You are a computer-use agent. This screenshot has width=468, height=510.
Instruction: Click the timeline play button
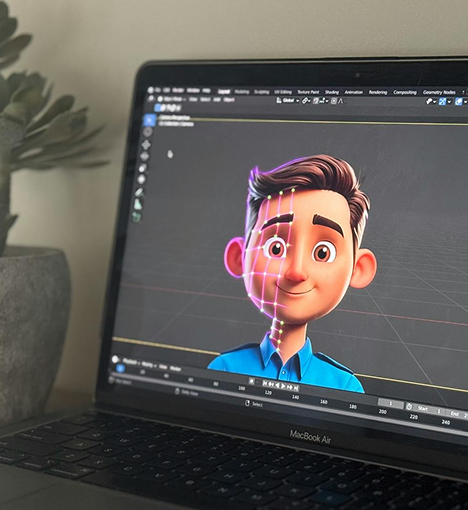tap(284, 386)
